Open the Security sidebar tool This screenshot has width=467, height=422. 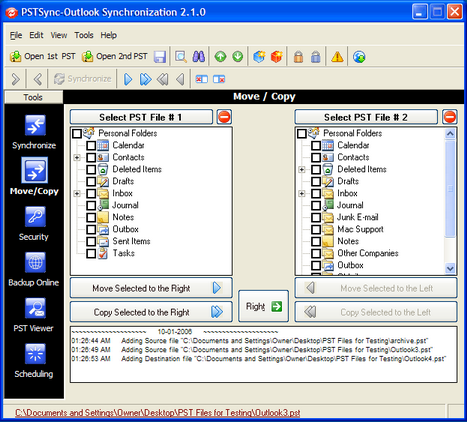(34, 223)
